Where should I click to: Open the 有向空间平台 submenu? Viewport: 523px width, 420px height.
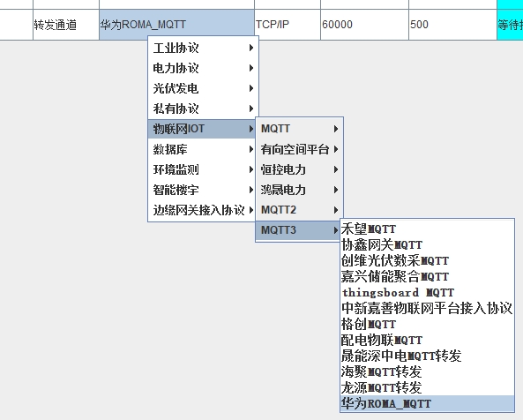point(299,149)
